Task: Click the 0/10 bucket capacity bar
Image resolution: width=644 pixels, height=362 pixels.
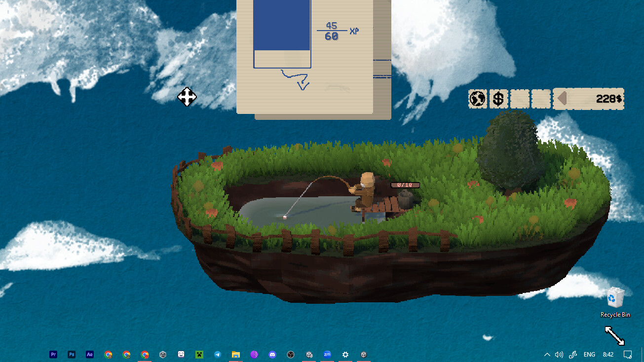Action: tap(405, 185)
